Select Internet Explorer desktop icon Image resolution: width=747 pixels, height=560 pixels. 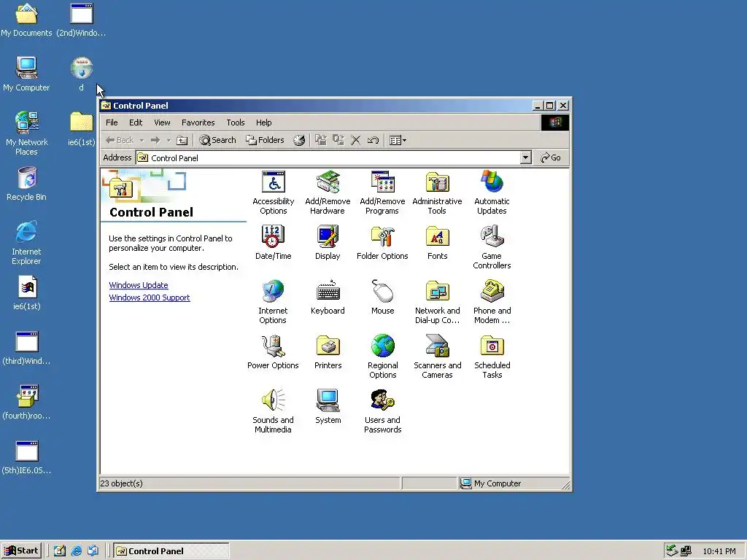point(27,243)
